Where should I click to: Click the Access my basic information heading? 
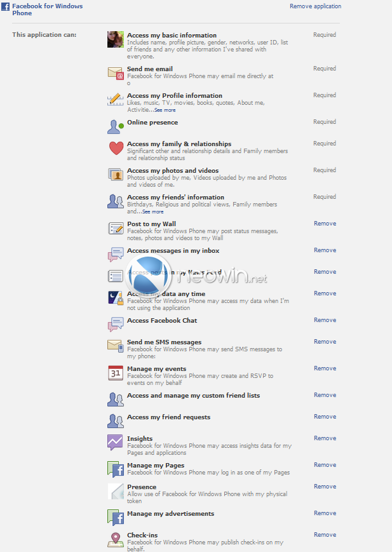coord(172,35)
